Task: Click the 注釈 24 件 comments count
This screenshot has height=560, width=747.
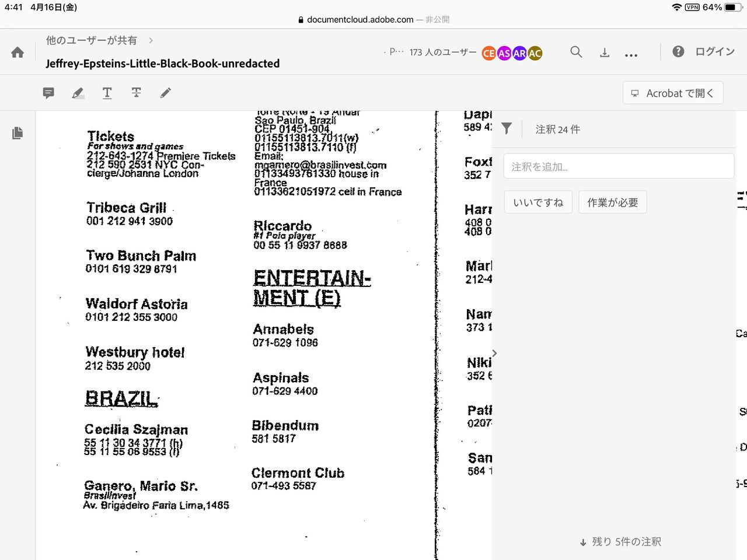Action: 558,129
